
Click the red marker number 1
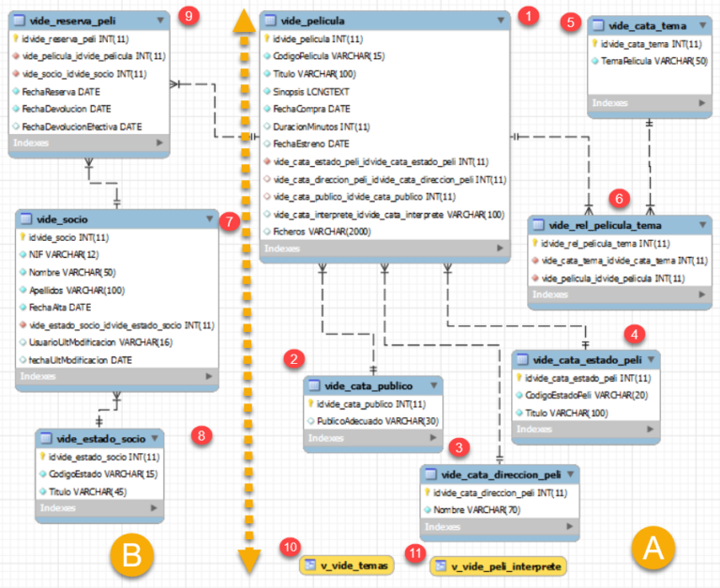530,17
